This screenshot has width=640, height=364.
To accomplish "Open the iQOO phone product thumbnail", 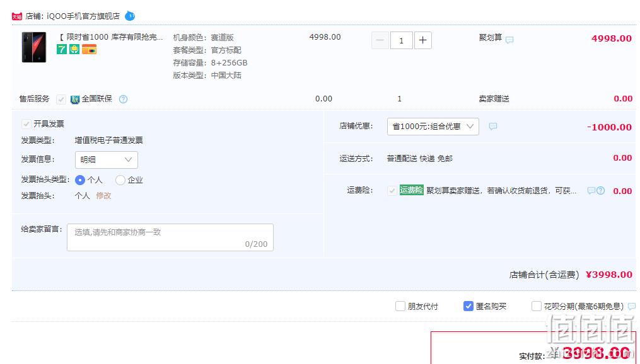I will 34,47.
